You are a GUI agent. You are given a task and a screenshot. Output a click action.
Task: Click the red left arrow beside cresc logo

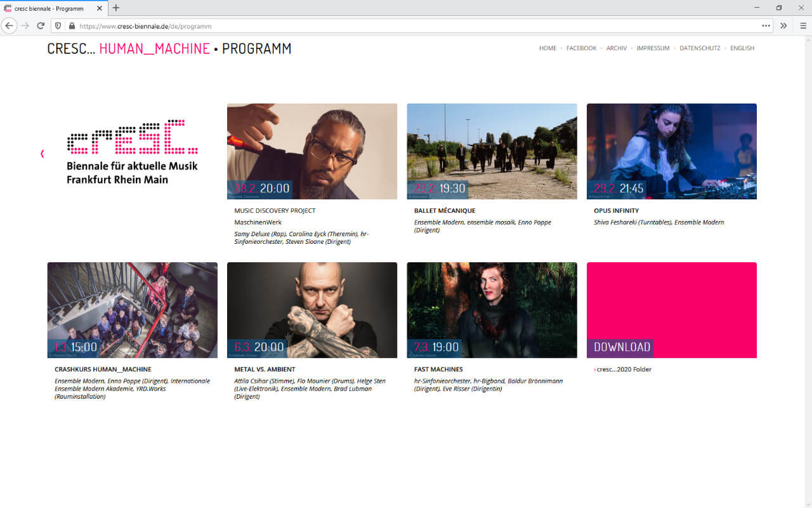[42, 154]
